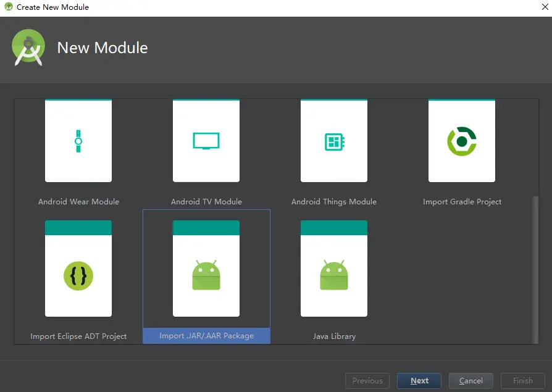Image resolution: width=552 pixels, height=392 pixels.
Task: Click the Previous button
Action: 367,381
